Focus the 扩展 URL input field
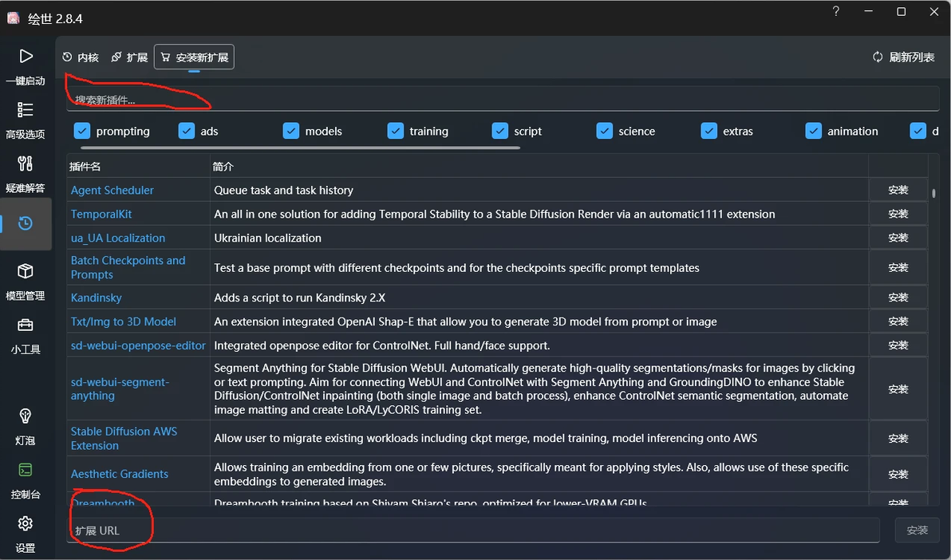The width and height of the screenshot is (951, 560). pyautogui.click(x=473, y=530)
